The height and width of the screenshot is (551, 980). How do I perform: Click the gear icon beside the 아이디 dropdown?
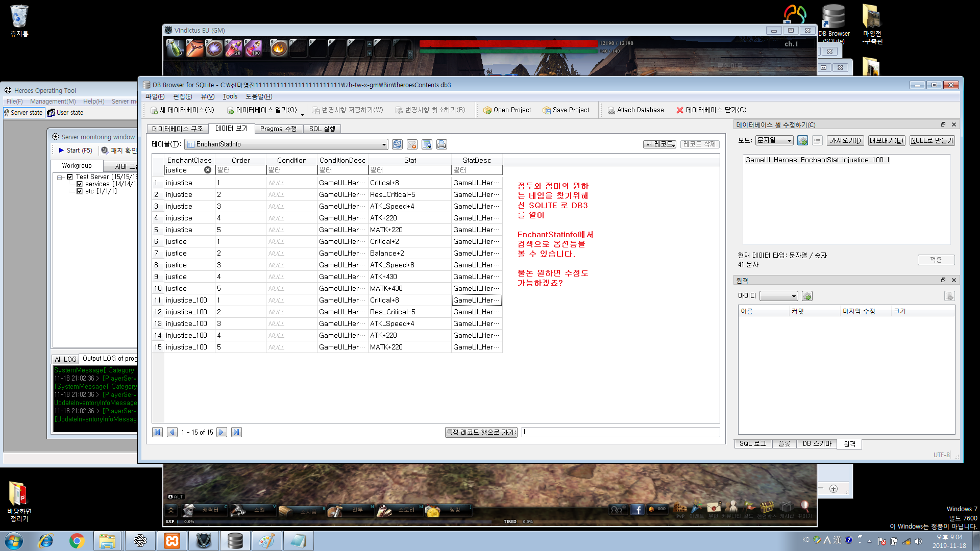point(807,296)
